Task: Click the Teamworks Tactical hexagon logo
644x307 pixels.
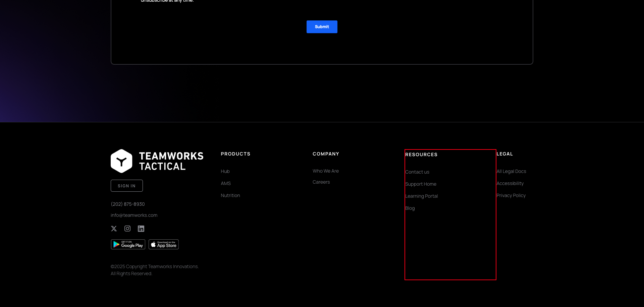Action: 122,161
